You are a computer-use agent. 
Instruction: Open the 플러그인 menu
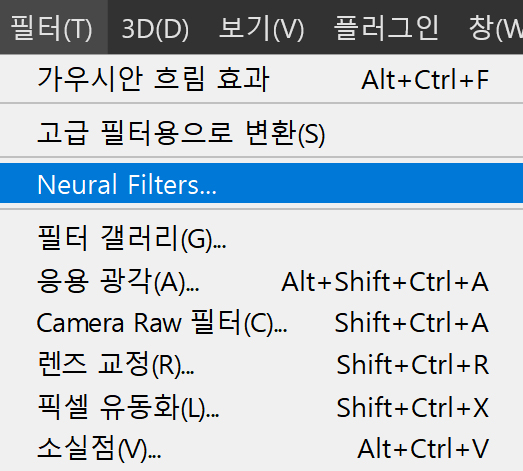[x=386, y=27]
